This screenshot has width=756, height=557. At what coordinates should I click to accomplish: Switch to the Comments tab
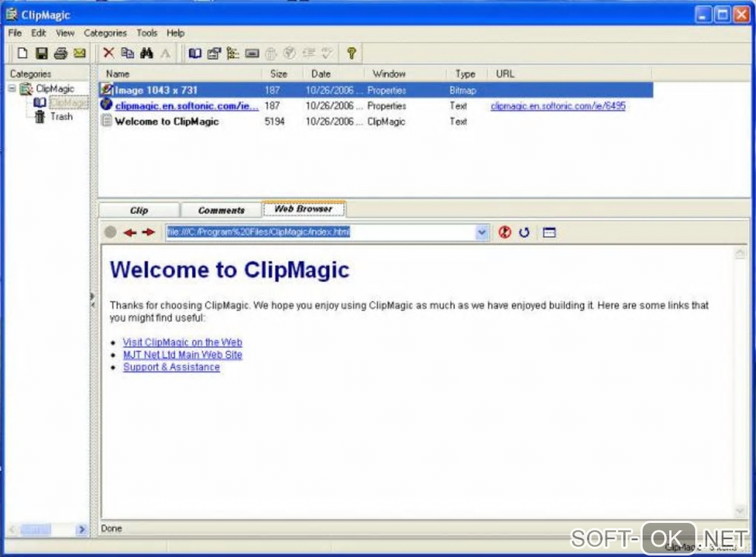click(222, 210)
